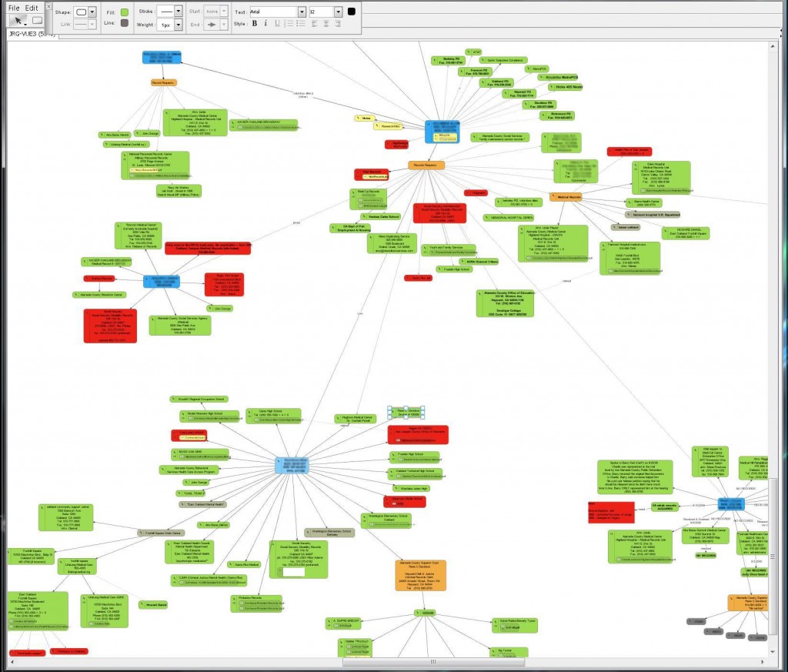The image size is (788, 672).
Task: Select the A. DUPRE-BRECHT node
Action: pos(343,624)
